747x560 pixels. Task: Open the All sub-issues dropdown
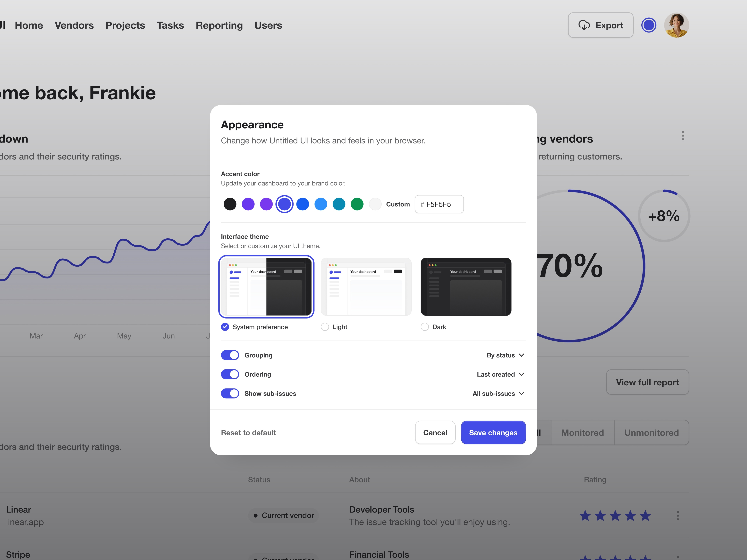[498, 394]
